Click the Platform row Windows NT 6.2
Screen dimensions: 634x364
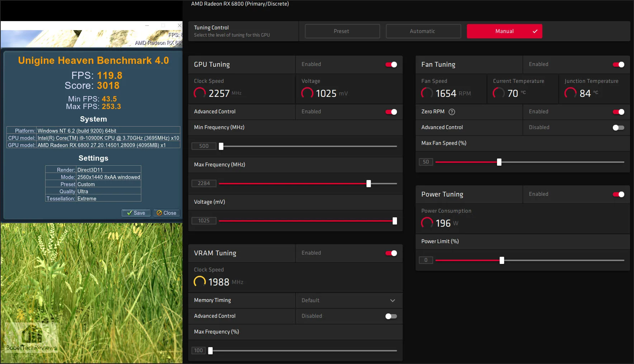pyautogui.click(x=93, y=131)
